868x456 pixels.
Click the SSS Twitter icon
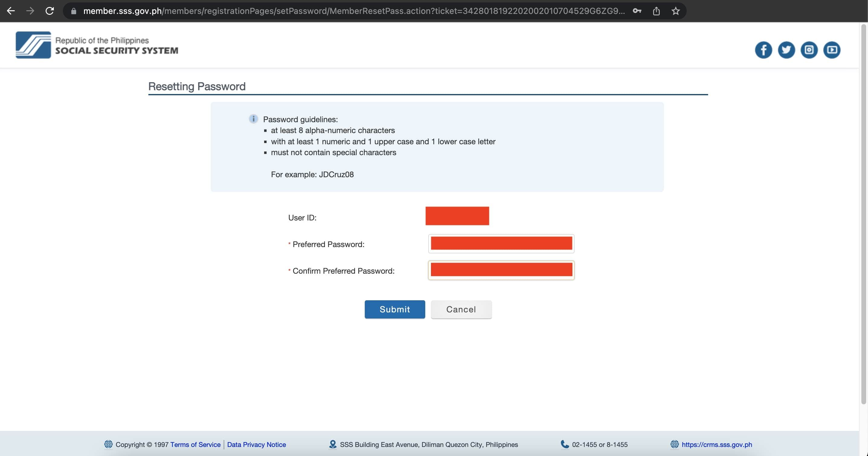click(786, 49)
